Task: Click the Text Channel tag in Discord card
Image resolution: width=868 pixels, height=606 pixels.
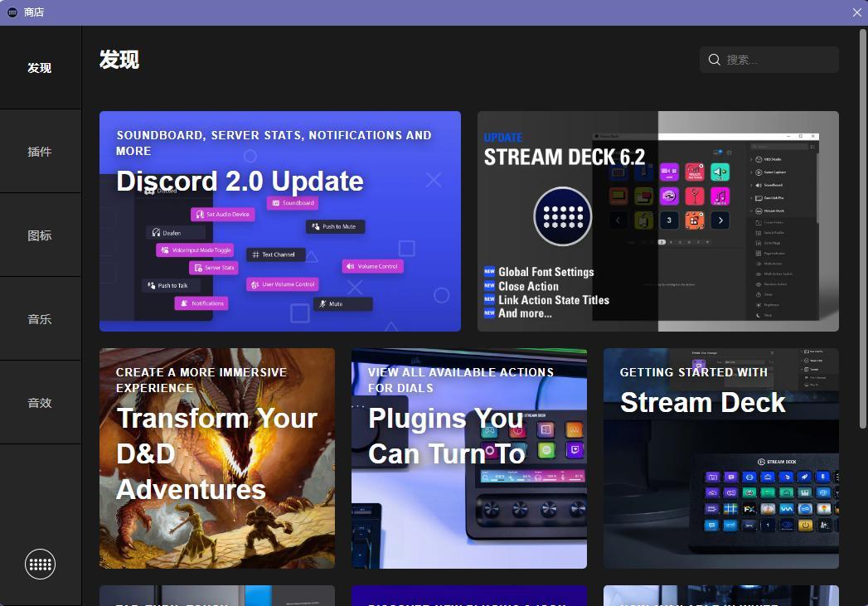Action: click(x=276, y=255)
